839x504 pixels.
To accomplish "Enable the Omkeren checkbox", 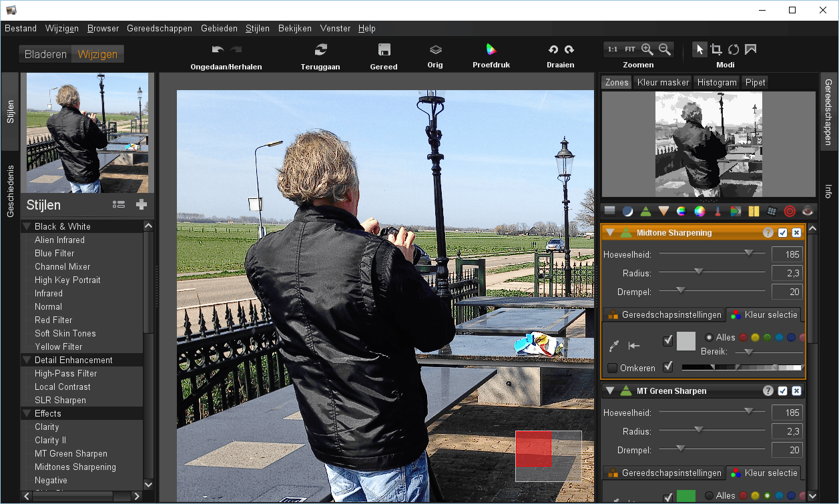I will 612,368.
